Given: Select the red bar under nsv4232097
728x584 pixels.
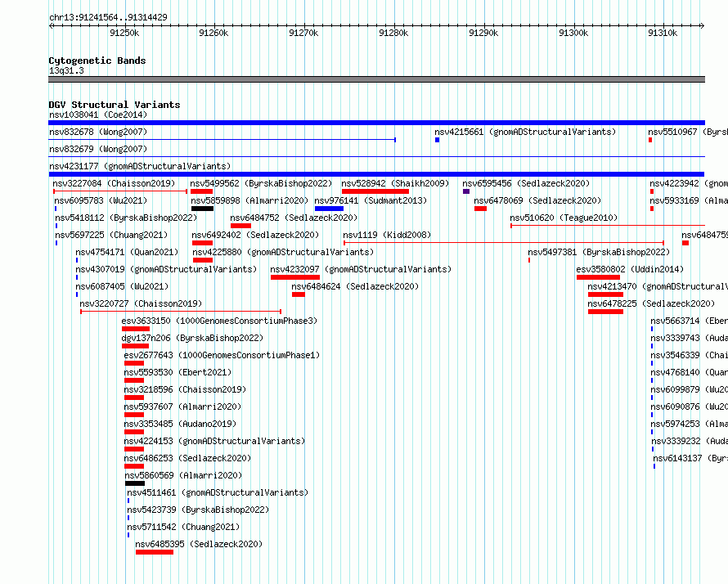Looking at the screenshot, I should click(x=295, y=277).
